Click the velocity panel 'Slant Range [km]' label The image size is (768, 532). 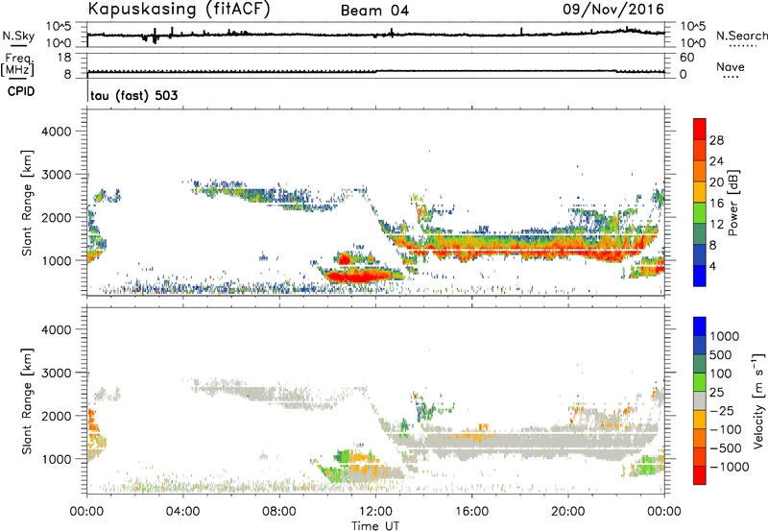27,400
